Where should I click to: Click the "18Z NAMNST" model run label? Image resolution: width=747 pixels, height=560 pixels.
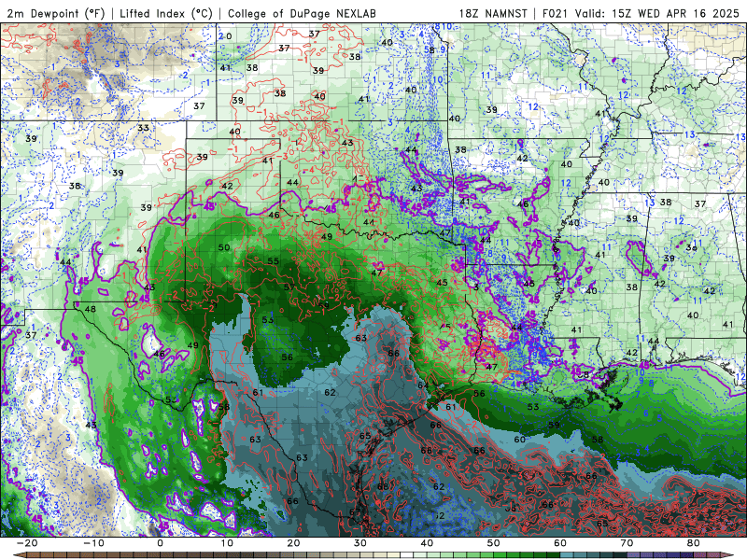[x=493, y=13]
